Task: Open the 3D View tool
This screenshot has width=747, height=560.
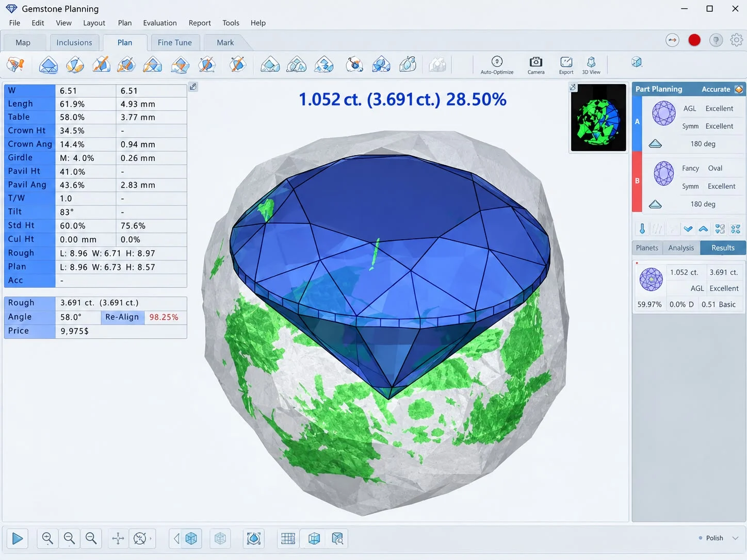Action: [x=591, y=65]
